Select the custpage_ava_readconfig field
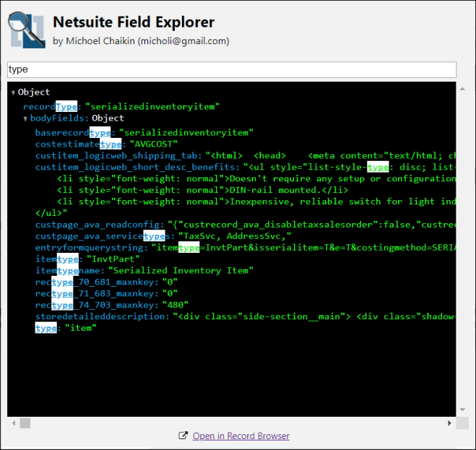This screenshot has height=450, width=476. click(x=100, y=225)
